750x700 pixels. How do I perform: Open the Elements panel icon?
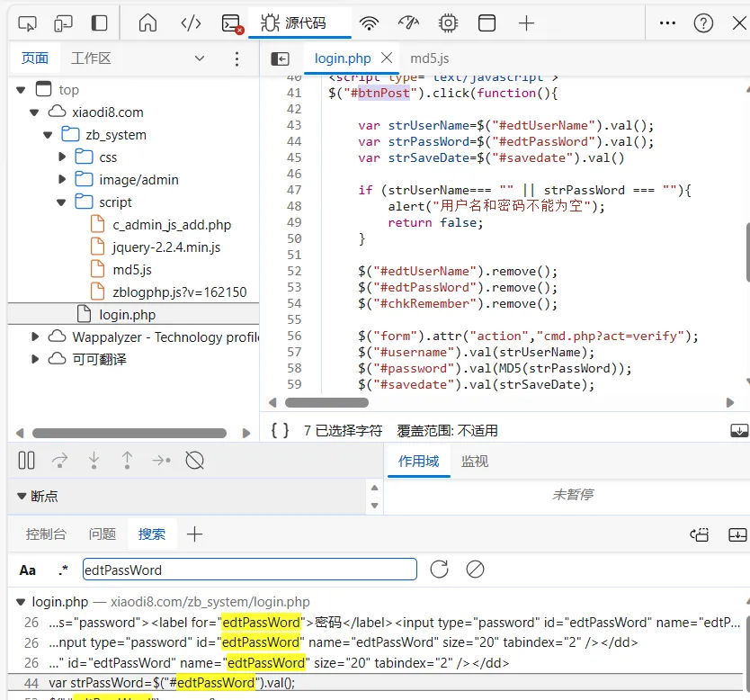[191, 23]
